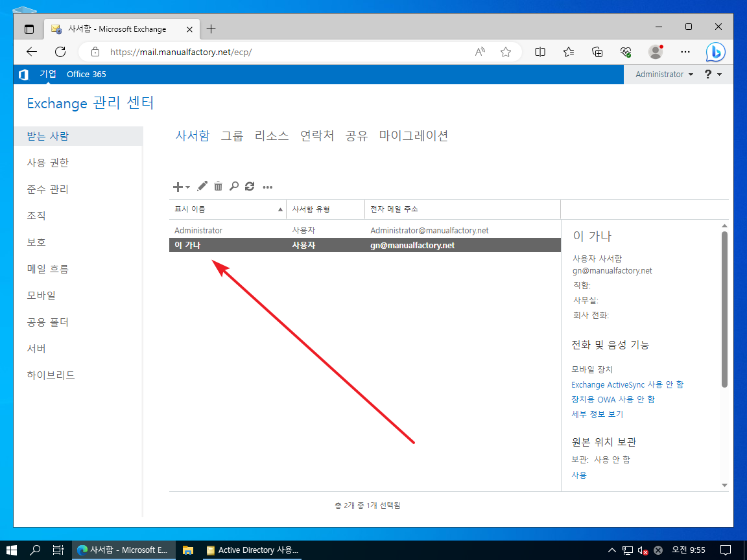Click the tab actions menu icon
The width and height of the screenshot is (747, 560).
[x=29, y=29]
